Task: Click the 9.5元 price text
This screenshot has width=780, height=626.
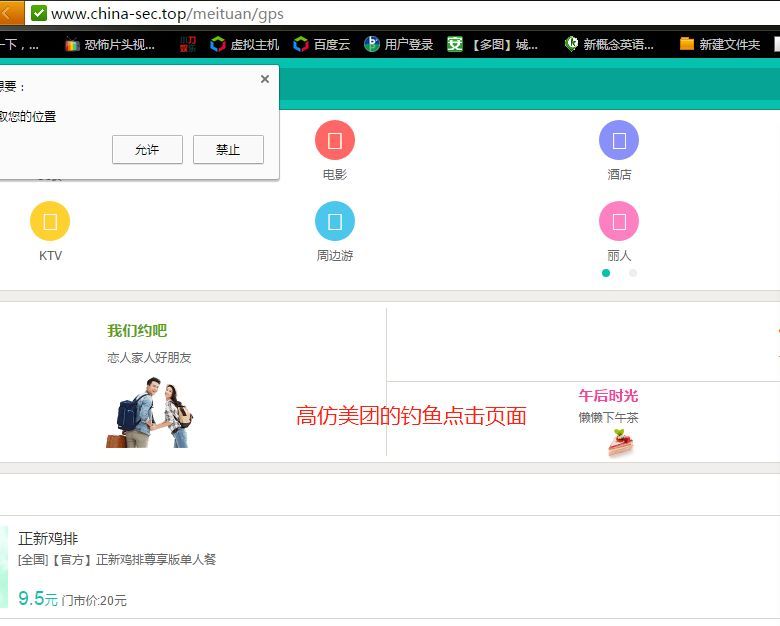Action: pyautogui.click(x=38, y=599)
